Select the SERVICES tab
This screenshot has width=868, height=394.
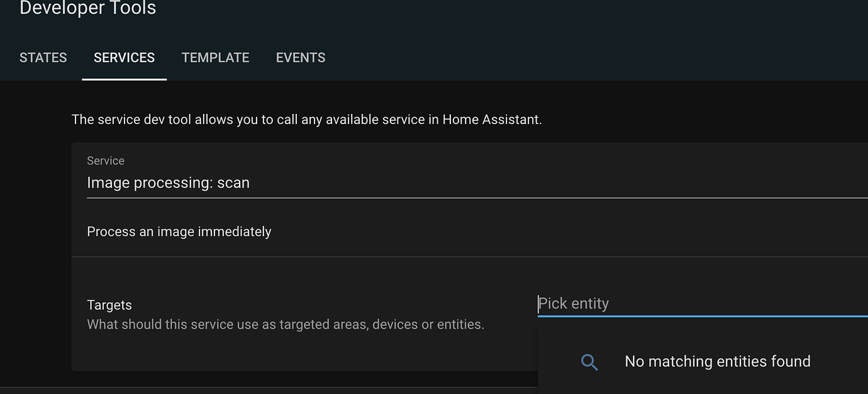pyautogui.click(x=124, y=58)
